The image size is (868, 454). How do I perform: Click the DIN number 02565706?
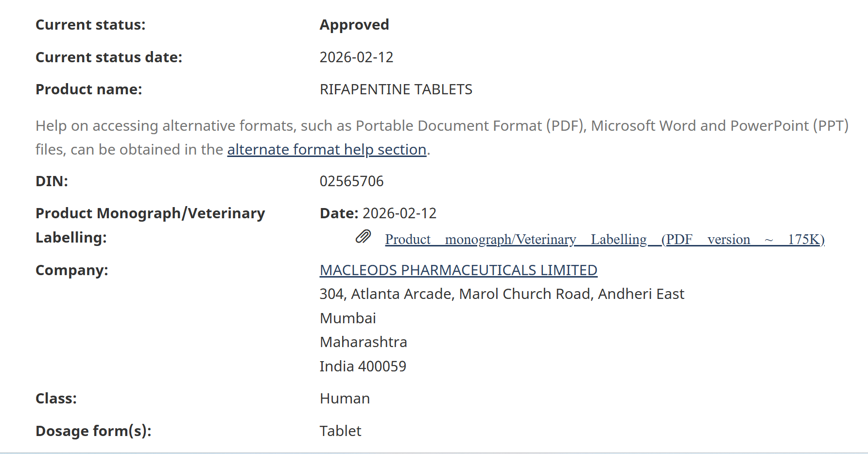351,181
